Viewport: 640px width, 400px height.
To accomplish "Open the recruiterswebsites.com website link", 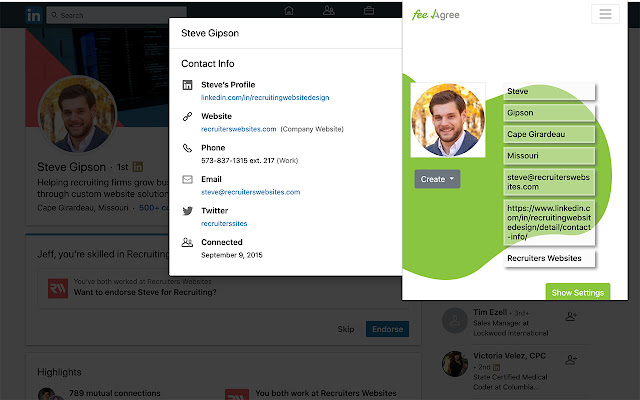I will coord(239,129).
